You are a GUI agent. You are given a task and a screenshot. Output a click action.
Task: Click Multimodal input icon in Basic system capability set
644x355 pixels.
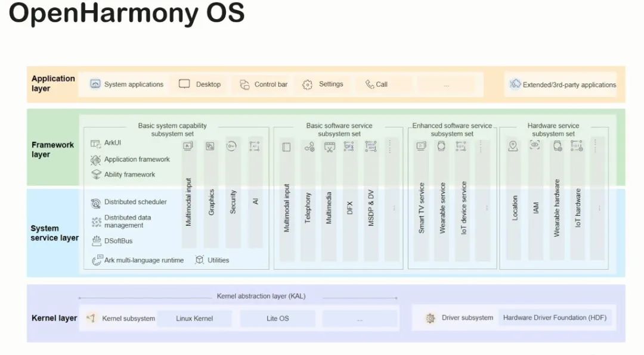tap(188, 146)
